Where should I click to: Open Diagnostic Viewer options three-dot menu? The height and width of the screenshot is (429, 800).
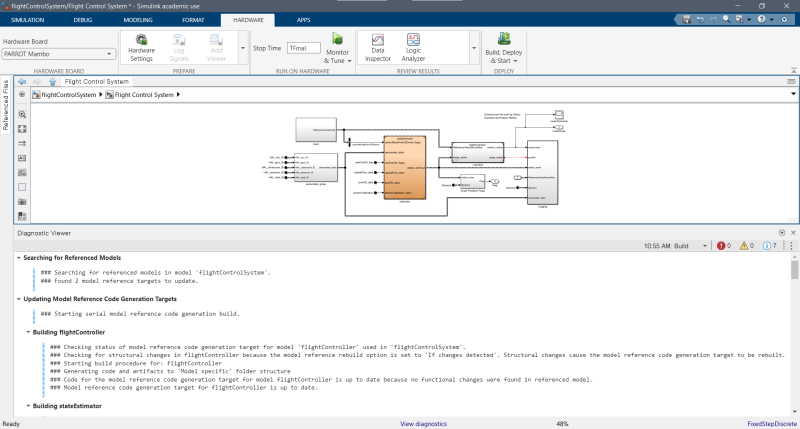click(x=791, y=246)
